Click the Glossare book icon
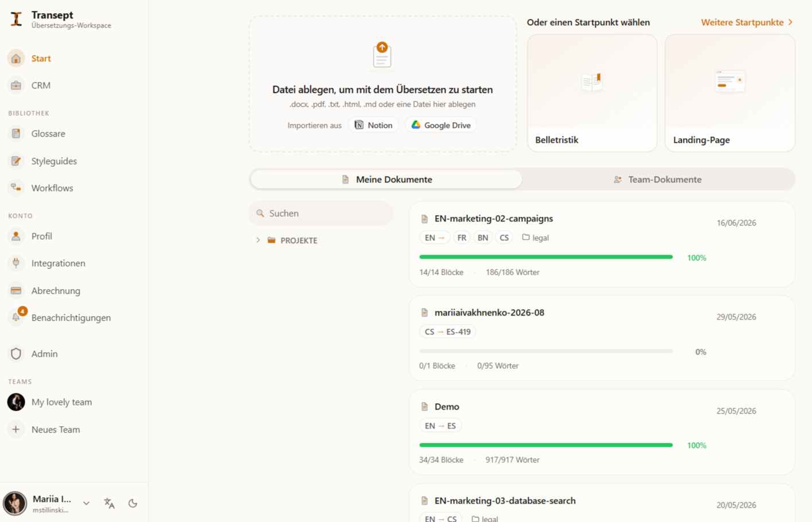 [x=16, y=134]
